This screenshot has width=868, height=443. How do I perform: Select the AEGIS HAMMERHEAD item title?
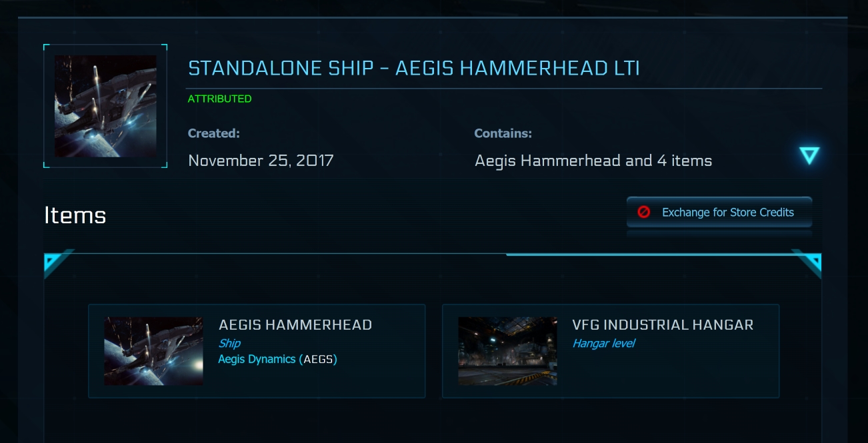[x=295, y=325]
